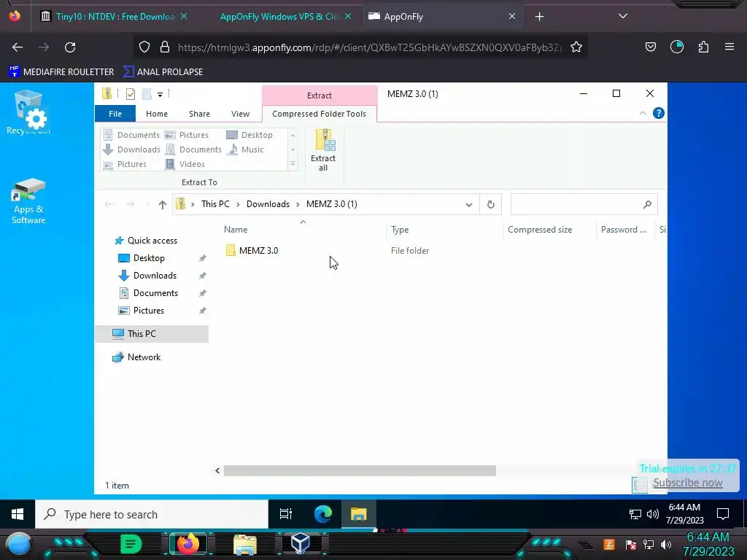Open the remote Windows Start menu

(x=18, y=514)
